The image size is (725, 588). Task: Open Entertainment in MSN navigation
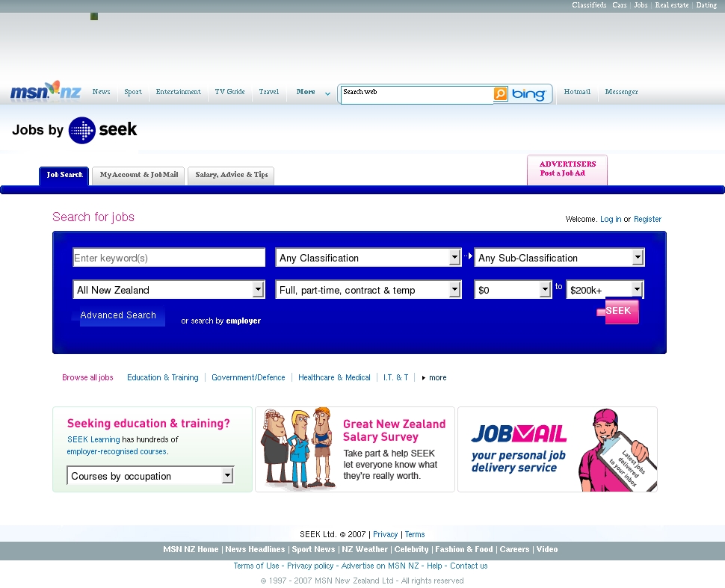coord(179,92)
